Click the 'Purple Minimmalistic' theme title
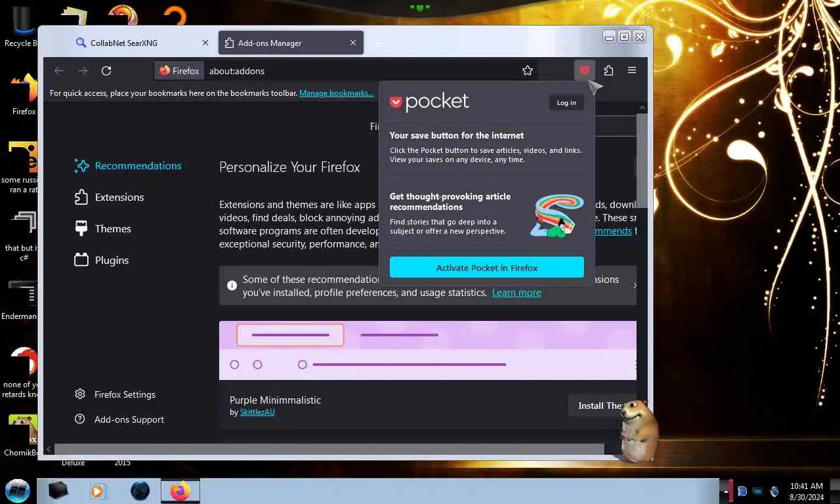Screen dimensions: 840x504 pyautogui.click(x=275, y=400)
